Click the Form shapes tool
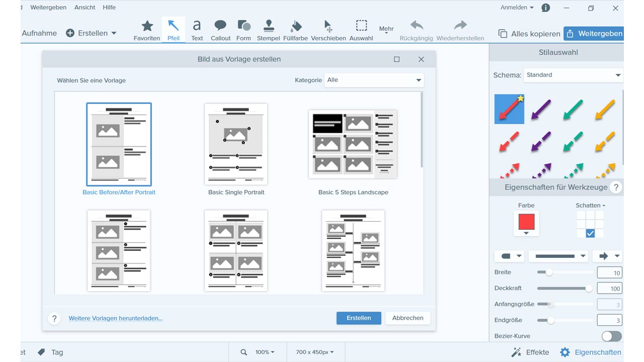This screenshot has height=362, width=644. [244, 30]
